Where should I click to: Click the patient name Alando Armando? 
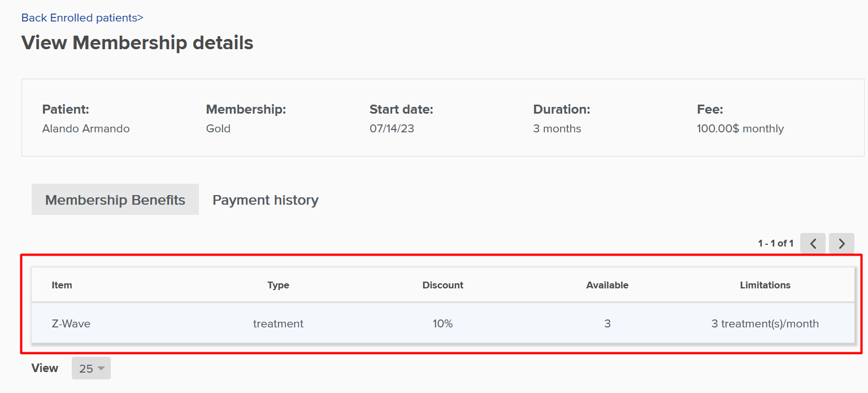[86, 128]
